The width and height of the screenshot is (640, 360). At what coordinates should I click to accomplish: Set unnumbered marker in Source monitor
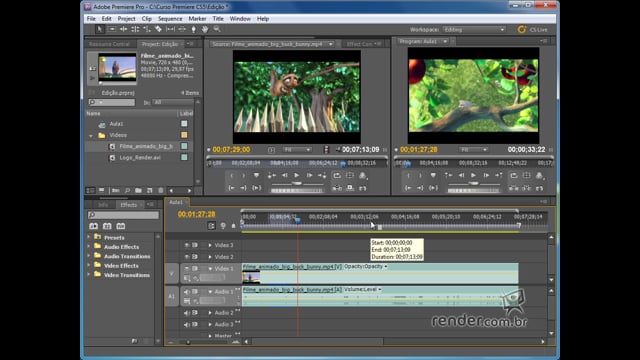coord(256,176)
